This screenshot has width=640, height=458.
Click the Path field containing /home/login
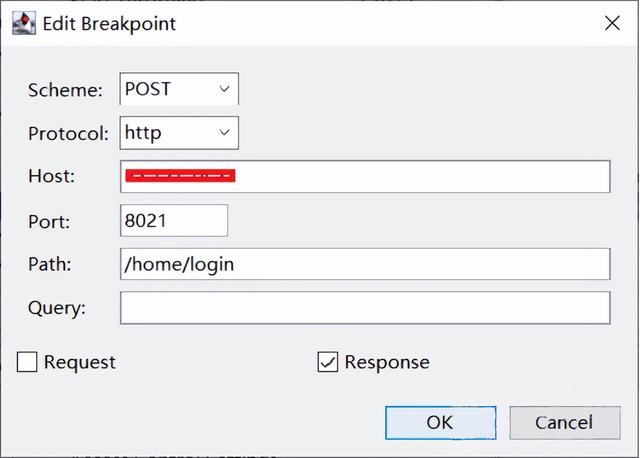(365, 264)
